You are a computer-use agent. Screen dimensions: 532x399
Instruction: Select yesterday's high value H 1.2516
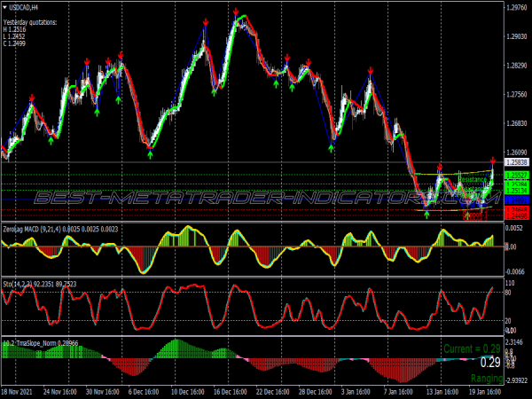(x=14, y=29)
